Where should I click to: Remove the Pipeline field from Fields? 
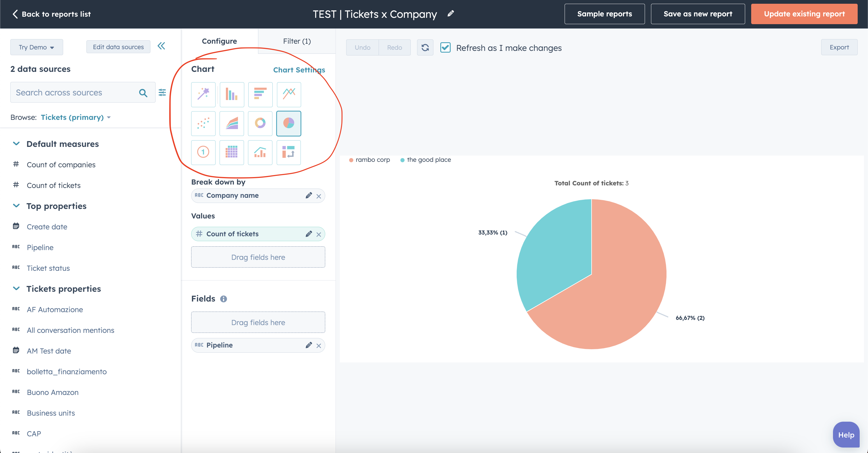click(x=319, y=345)
